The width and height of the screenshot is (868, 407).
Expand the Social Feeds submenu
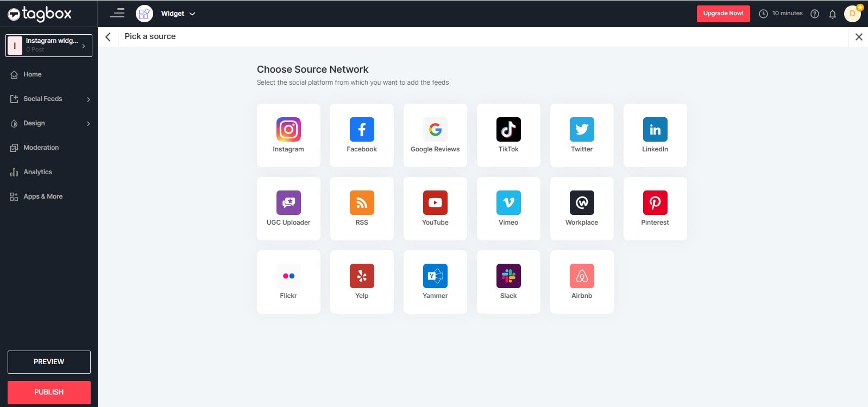coord(49,99)
